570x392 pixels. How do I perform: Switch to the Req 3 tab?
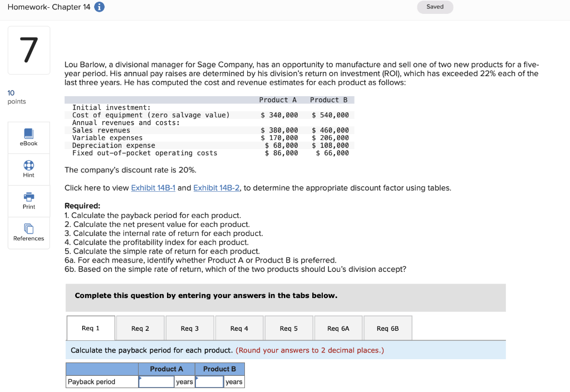click(190, 329)
